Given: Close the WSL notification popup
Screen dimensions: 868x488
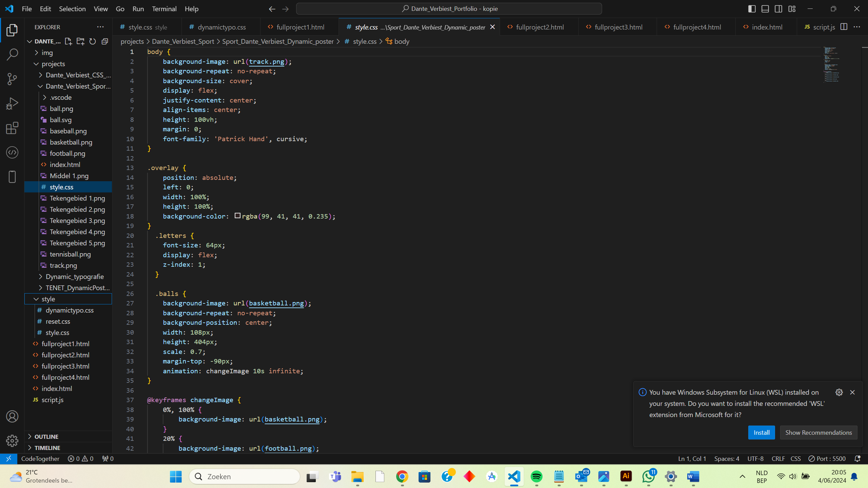Looking at the screenshot, I should [x=852, y=392].
